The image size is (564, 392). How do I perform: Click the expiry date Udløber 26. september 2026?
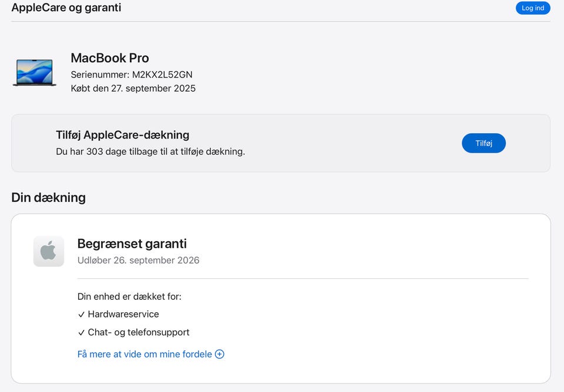138,260
